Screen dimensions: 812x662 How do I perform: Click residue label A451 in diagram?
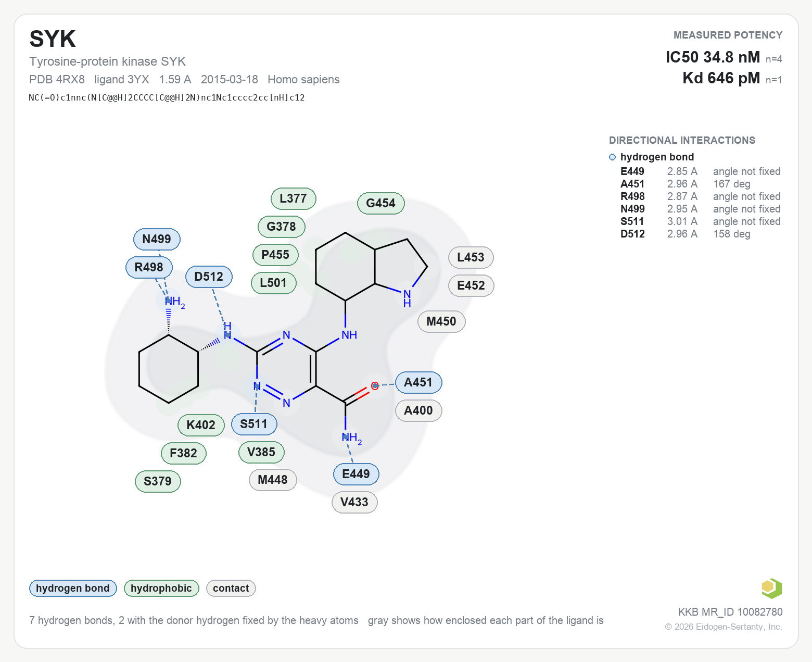pyautogui.click(x=419, y=382)
